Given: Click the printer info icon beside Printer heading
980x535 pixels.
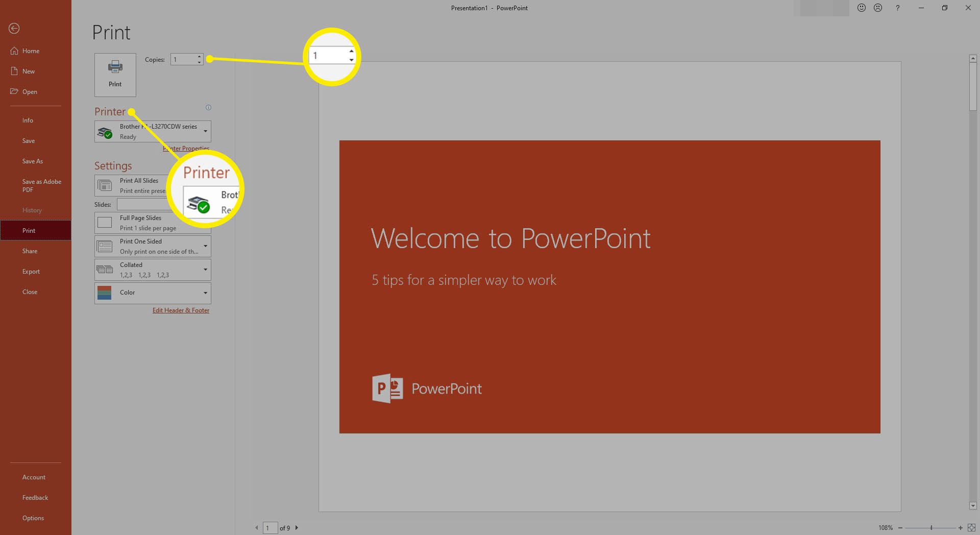Looking at the screenshot, I should click(208, 107).
